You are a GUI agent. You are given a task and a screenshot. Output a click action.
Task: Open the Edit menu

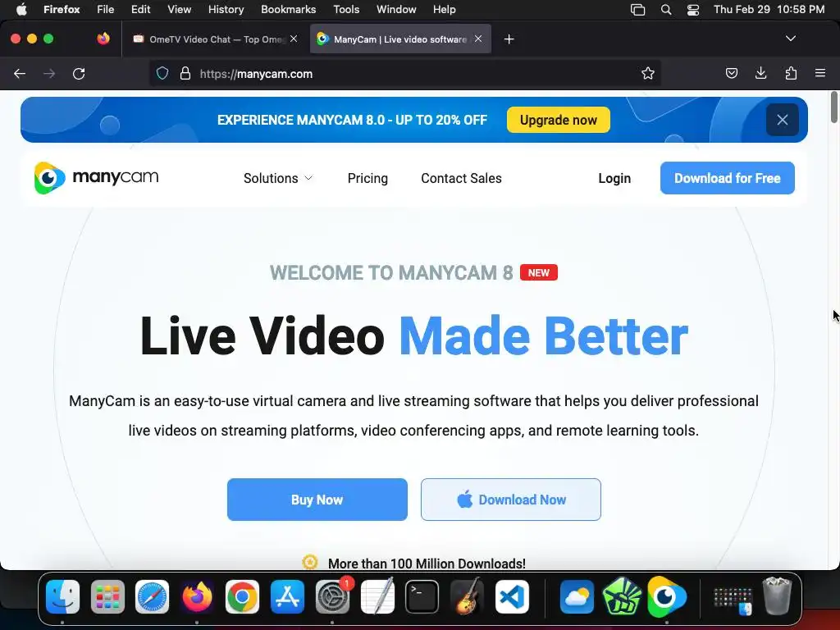[140, 10]
